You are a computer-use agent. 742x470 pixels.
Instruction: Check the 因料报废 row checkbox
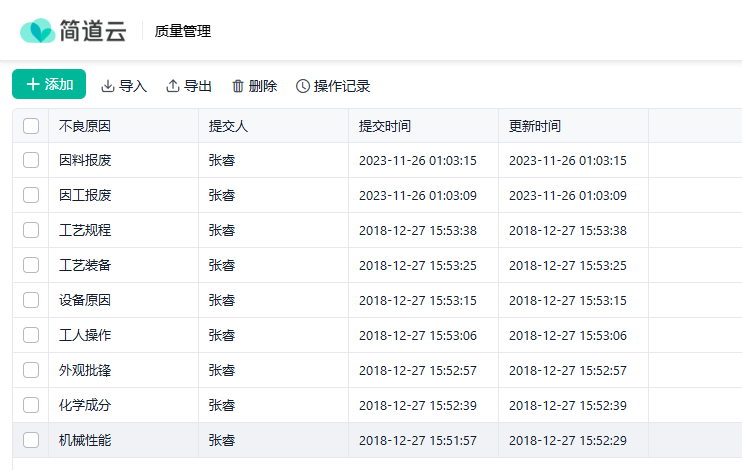(31, 160)
